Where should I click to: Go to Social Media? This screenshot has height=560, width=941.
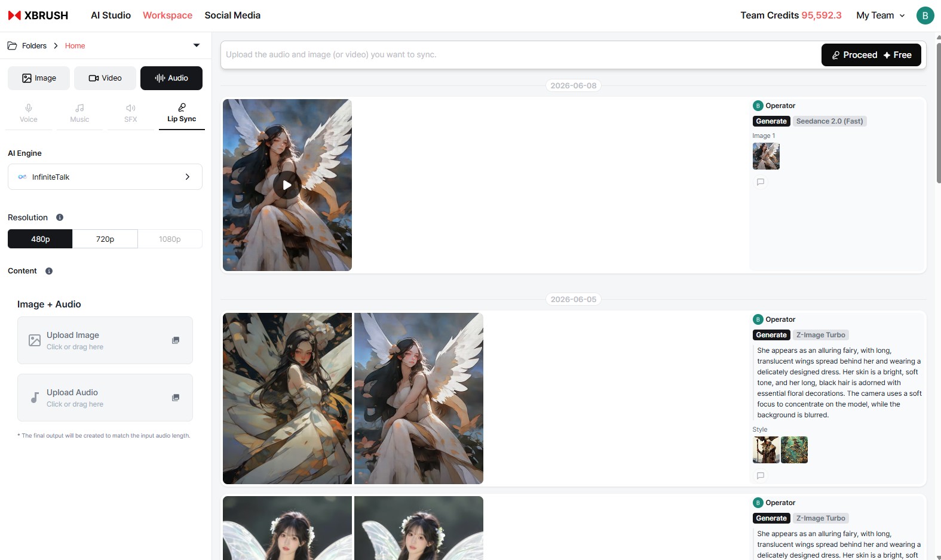232,16
